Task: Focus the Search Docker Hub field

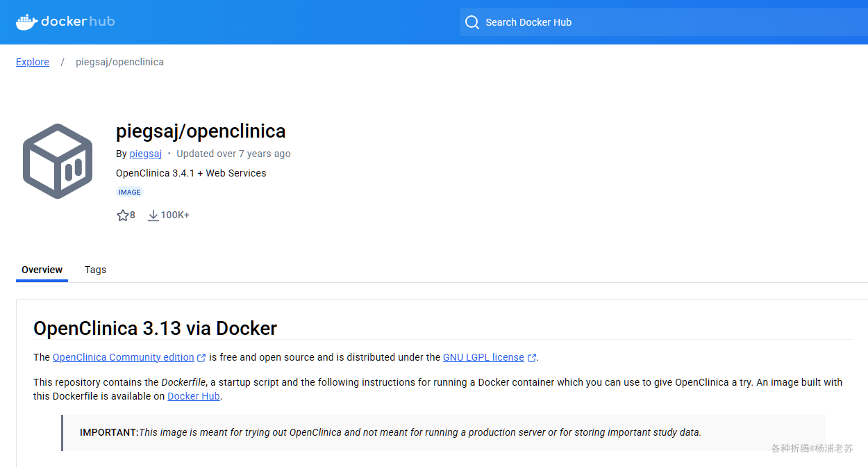Action: (x=660, y=22)
